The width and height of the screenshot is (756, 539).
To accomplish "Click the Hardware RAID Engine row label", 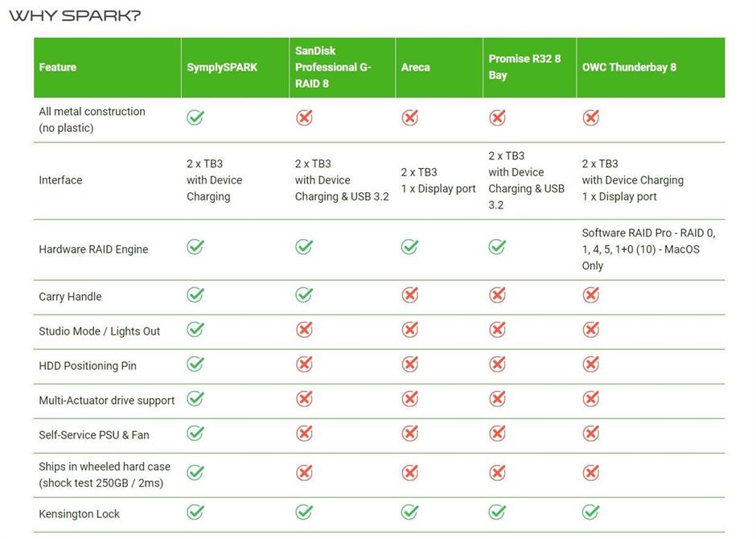I will point(93,249).
